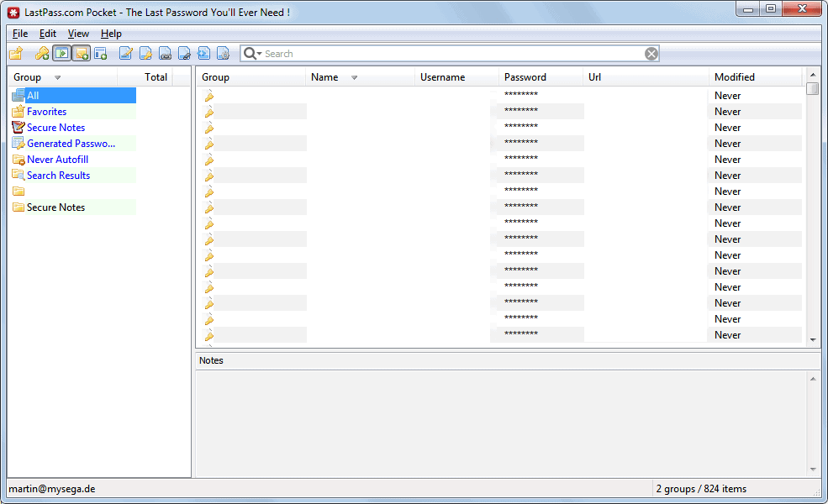Click the document-with-blue-arrows toolbar icon
This screenshot has height=504, width=828.
coord(203,53)
